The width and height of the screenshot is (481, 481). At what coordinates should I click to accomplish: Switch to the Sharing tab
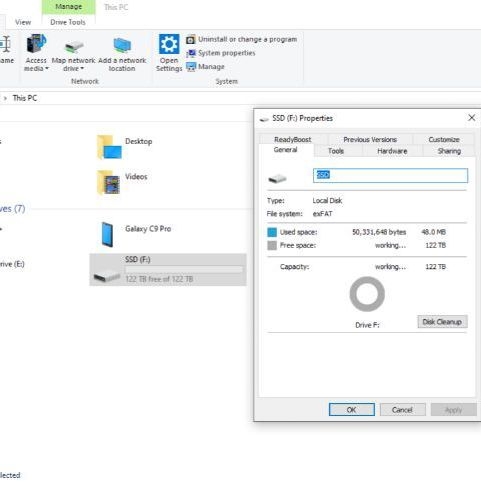[449, 151]
